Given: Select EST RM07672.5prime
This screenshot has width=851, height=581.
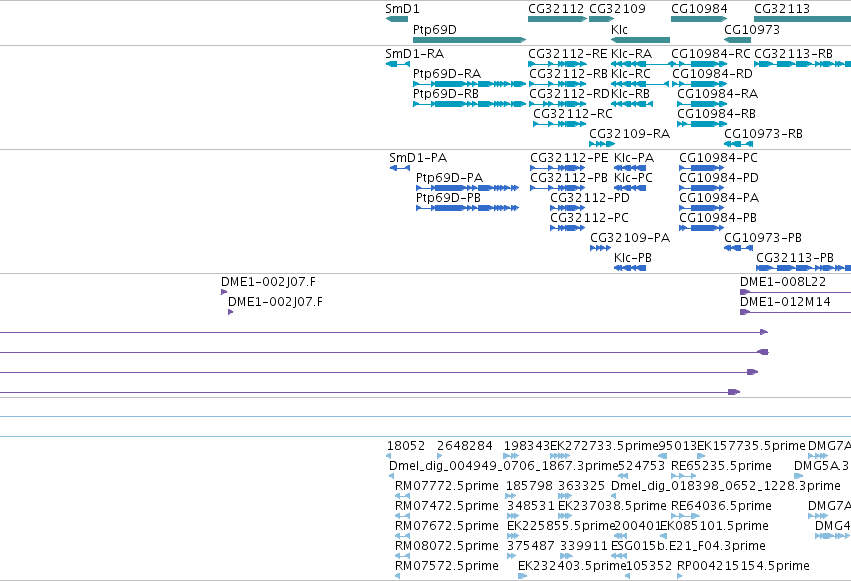Looking at the screenshot, I should pos(402,537).
